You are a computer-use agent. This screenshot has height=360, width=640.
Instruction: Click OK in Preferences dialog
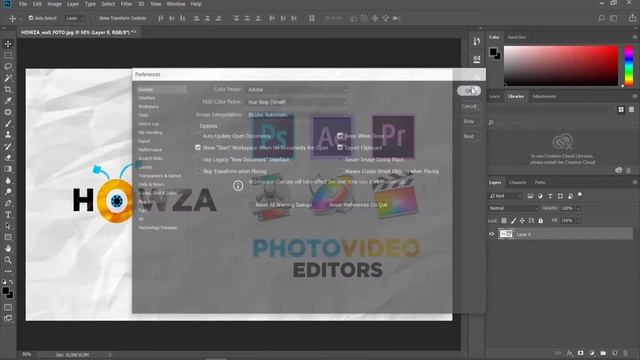pyautogui.click(x=469, y=91)
